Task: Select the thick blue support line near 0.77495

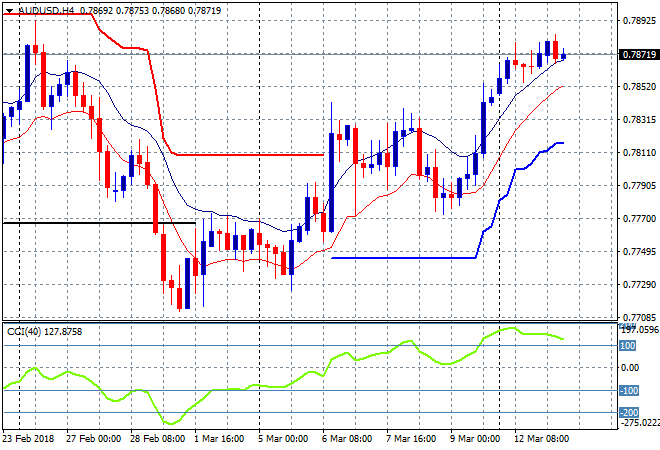Action: tap(403, 258)
